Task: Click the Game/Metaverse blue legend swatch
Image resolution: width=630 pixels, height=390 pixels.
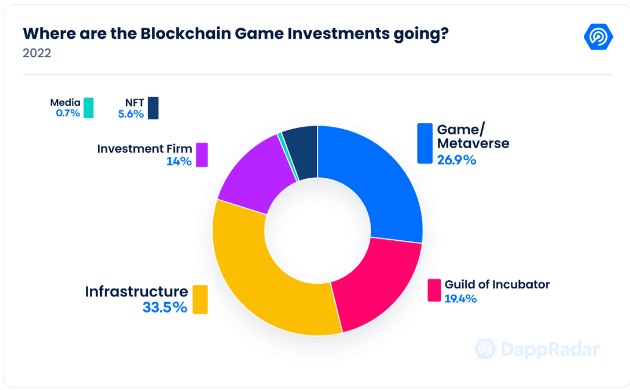Action: [425, 143]
